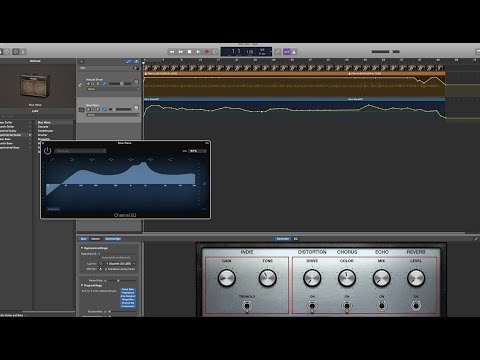
Task: Click the Distortion Drive knob
Action: tap(312, 278)
